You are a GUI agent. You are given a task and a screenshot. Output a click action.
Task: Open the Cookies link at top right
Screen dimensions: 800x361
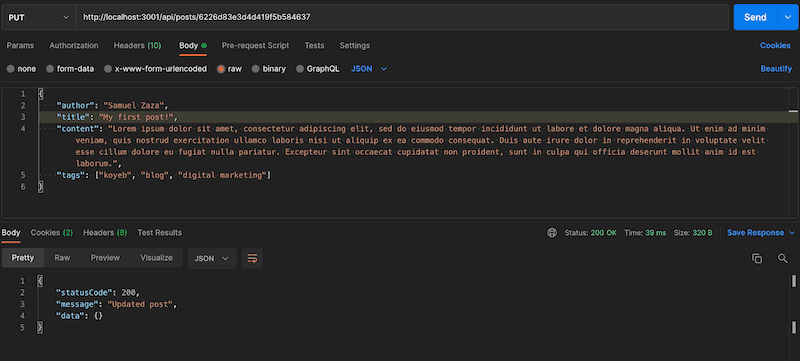click(x=775, y=45)
